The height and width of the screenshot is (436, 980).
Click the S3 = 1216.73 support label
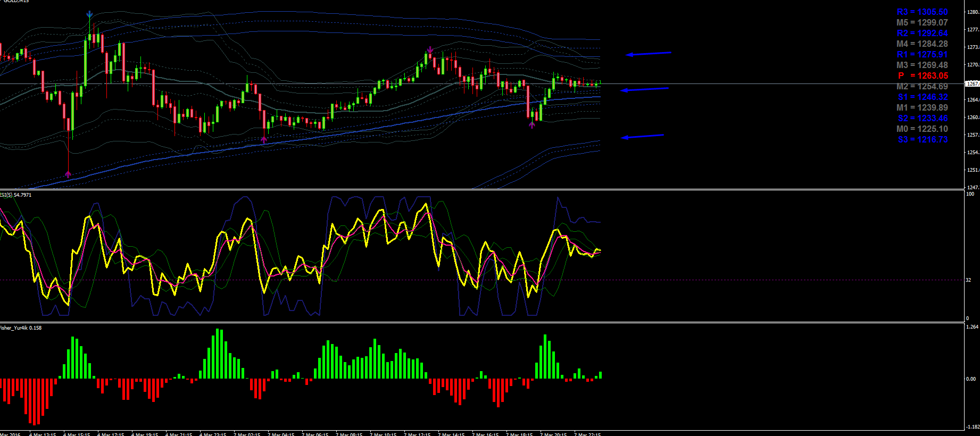923,139
